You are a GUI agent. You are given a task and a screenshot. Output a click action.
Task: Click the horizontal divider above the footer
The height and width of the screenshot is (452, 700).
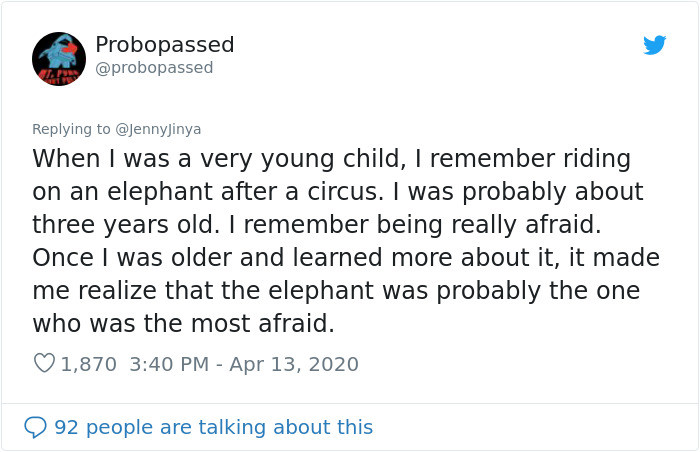(350, 403)
